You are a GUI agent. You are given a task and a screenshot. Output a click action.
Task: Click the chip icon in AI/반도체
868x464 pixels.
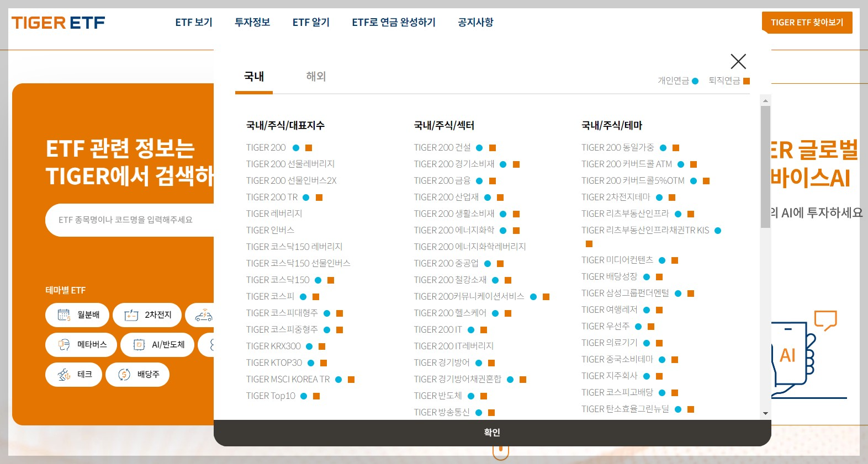click(139, 345)
